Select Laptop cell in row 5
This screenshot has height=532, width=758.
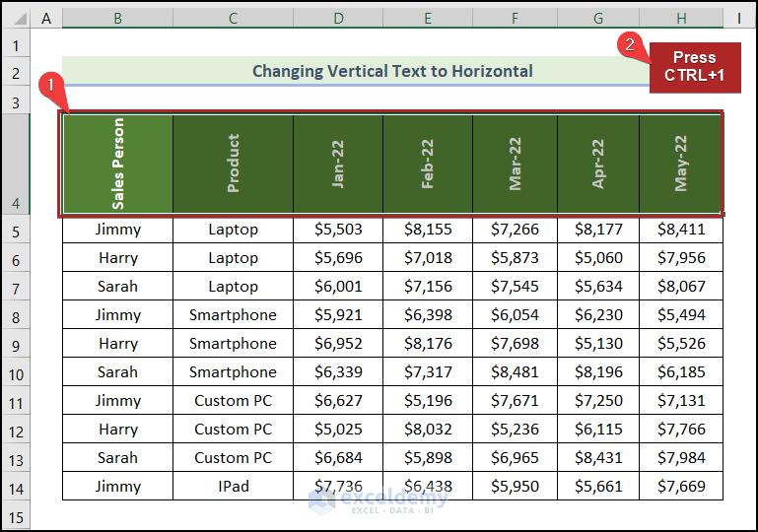coord(233,229)
